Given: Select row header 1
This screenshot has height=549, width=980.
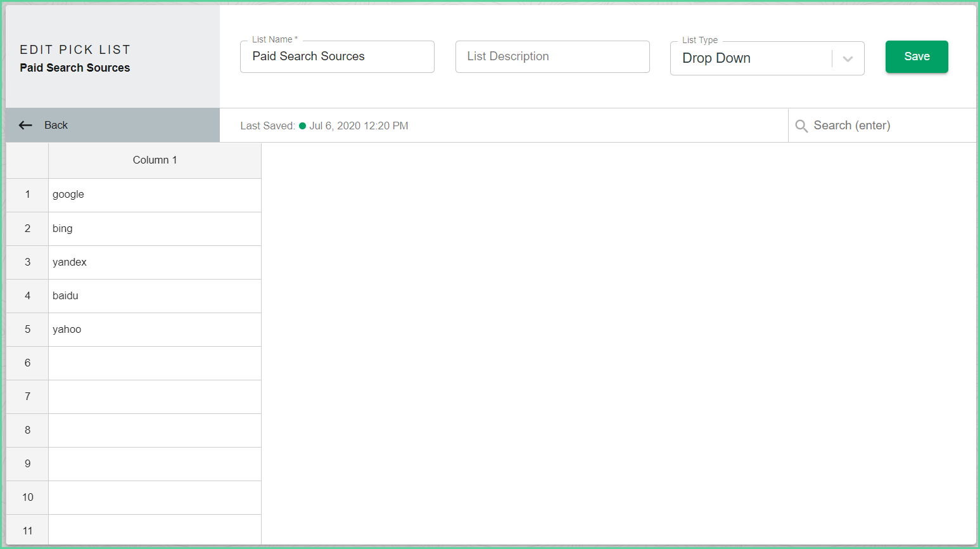Looking at the screenshot, I should 27,195.
